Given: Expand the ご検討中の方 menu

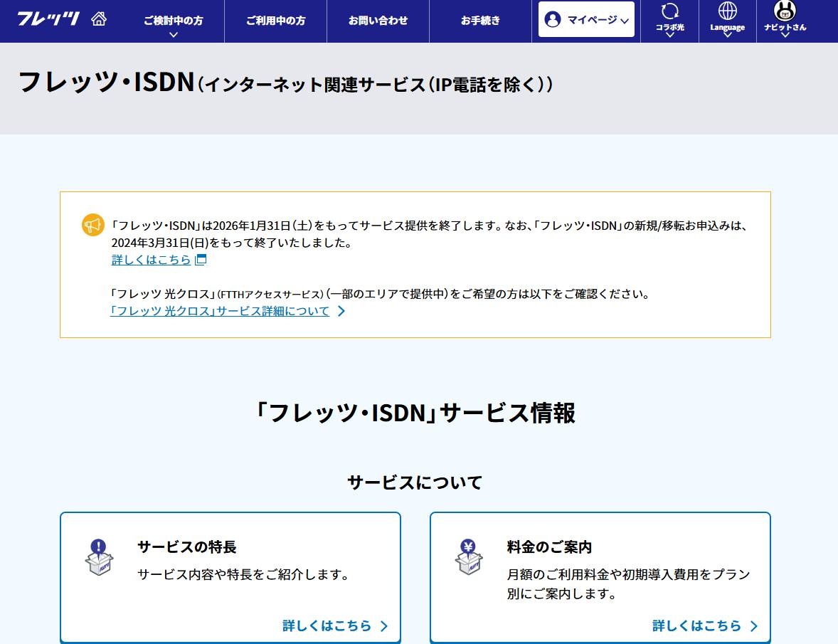Looking at the screenshot, I should [x=173, y=21].
